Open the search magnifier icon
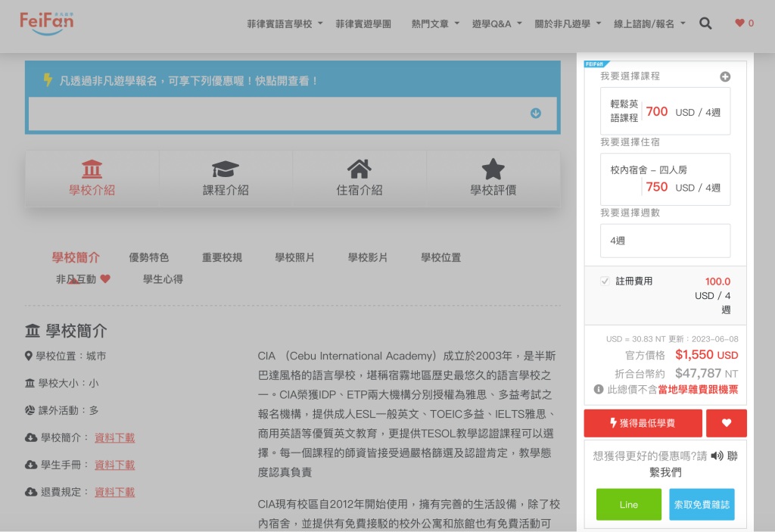 click(x=705, y=23)
